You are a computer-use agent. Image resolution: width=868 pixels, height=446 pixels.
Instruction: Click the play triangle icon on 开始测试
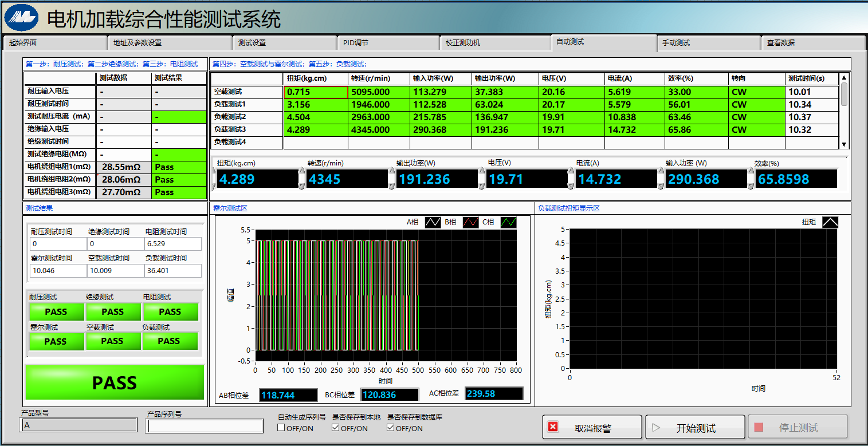657,428
